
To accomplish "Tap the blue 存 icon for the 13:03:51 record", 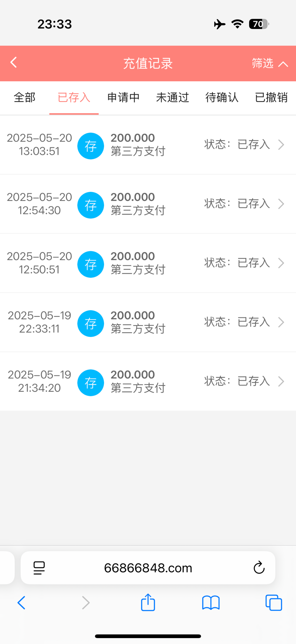I will [91, 146].
